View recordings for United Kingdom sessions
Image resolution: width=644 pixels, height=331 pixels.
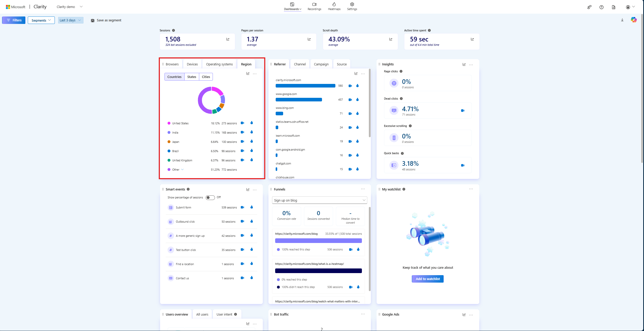click(x=242, y=160)
